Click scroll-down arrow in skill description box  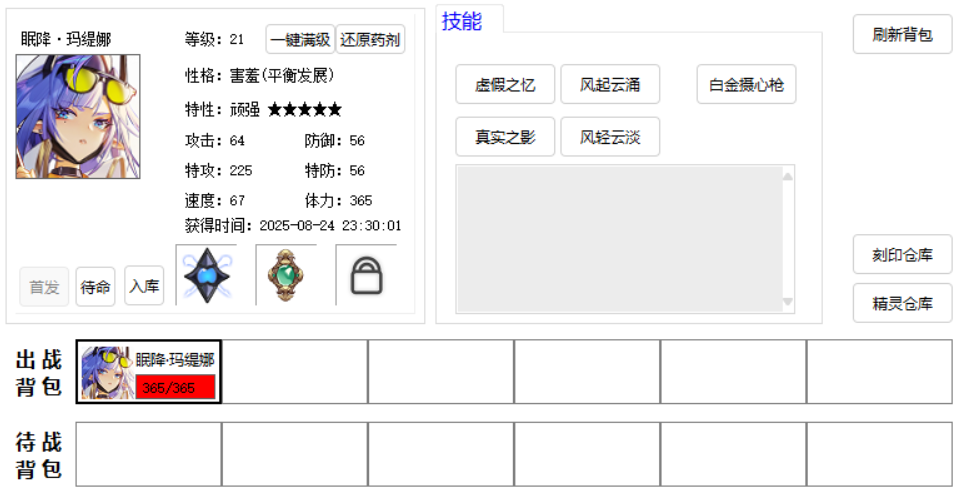[x=787, y=302]
